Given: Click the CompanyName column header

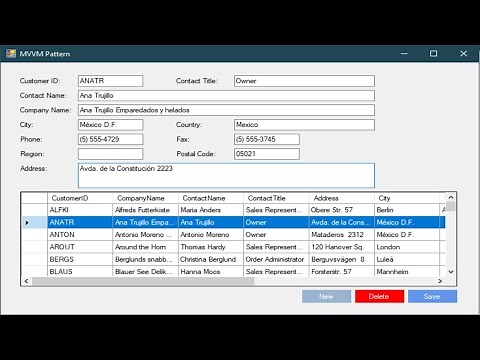Looking at the screenshot, I should click(145, 198).
